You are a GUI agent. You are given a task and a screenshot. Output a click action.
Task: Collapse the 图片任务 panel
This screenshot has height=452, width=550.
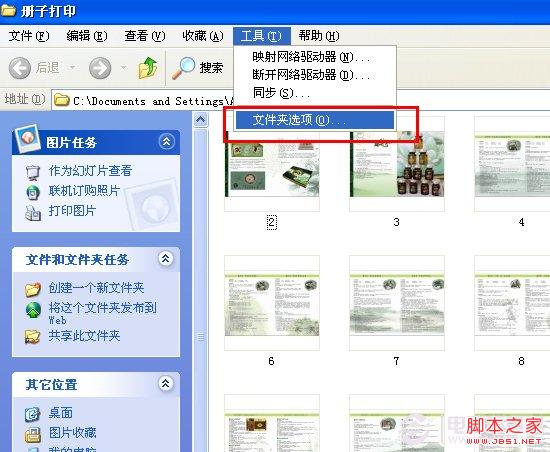tap(166, 142)
